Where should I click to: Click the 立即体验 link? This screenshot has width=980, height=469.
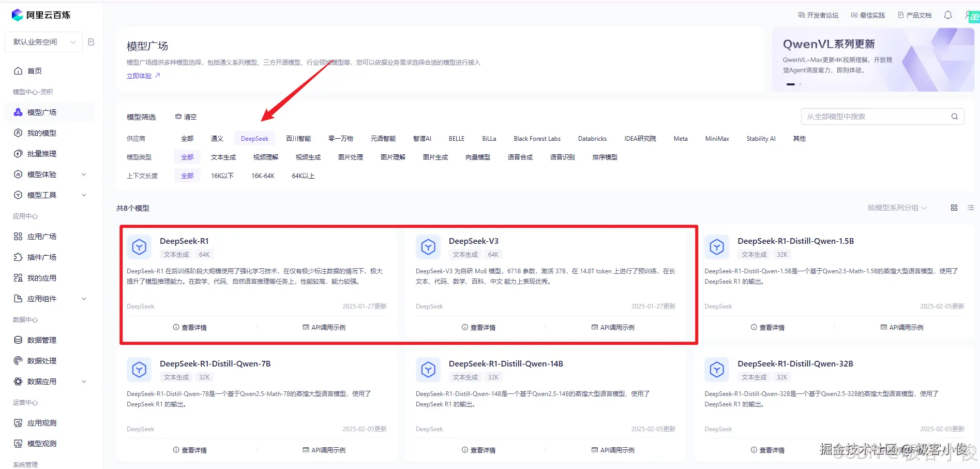(x=143, y=76)
